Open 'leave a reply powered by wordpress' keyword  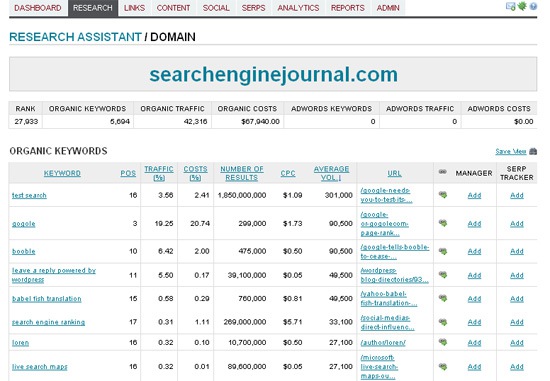tap(54, 275)
